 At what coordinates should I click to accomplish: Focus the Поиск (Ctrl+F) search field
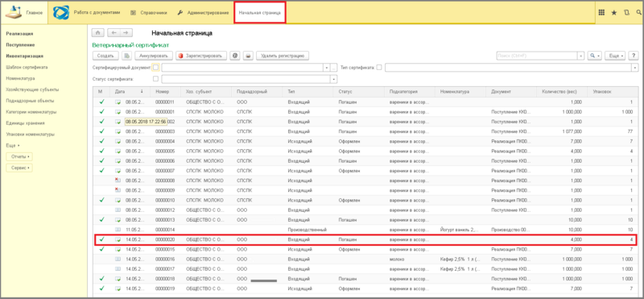click(x=537, y=56)
